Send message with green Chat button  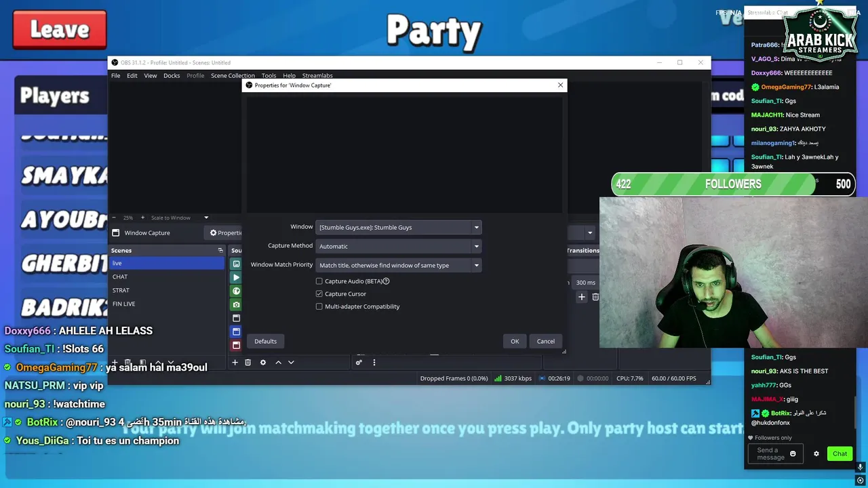[840, 454]
